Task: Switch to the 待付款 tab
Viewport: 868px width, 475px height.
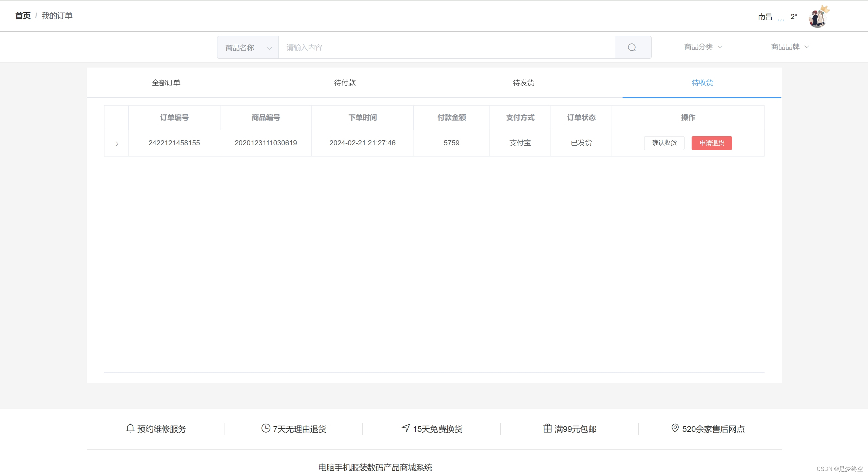Action: (x=345, y=83)
